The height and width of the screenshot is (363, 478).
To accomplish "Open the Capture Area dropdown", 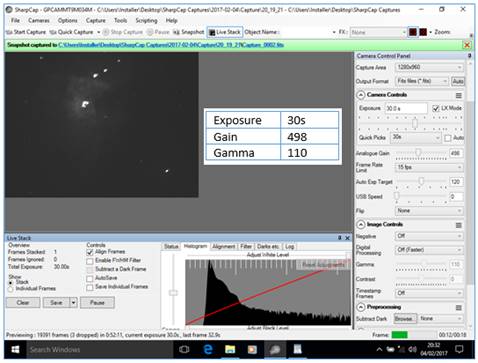I will 429,67.
